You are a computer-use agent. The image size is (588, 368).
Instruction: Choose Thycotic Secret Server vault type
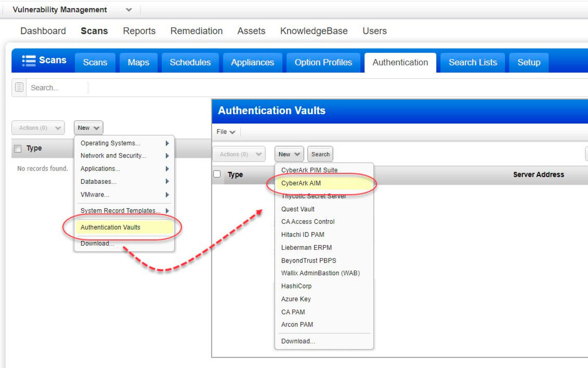pyautogui.click(x=313, y=196)
